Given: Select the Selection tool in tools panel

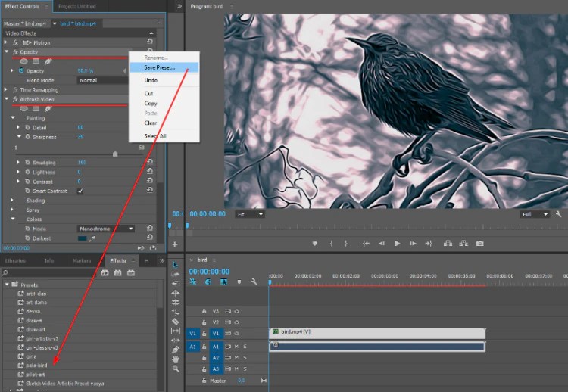Looking at the screenshot, I should pyautogui.click(x=176, y=265).
